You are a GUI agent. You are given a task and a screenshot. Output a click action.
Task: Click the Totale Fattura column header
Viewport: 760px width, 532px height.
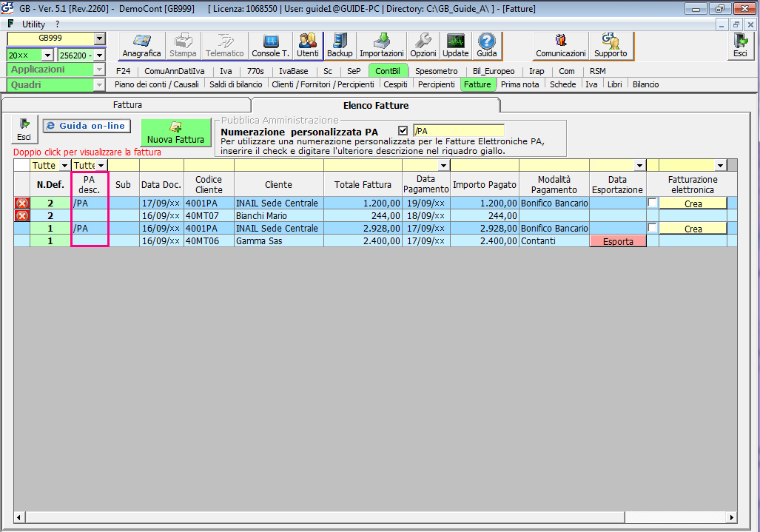[x=363, y=184]
